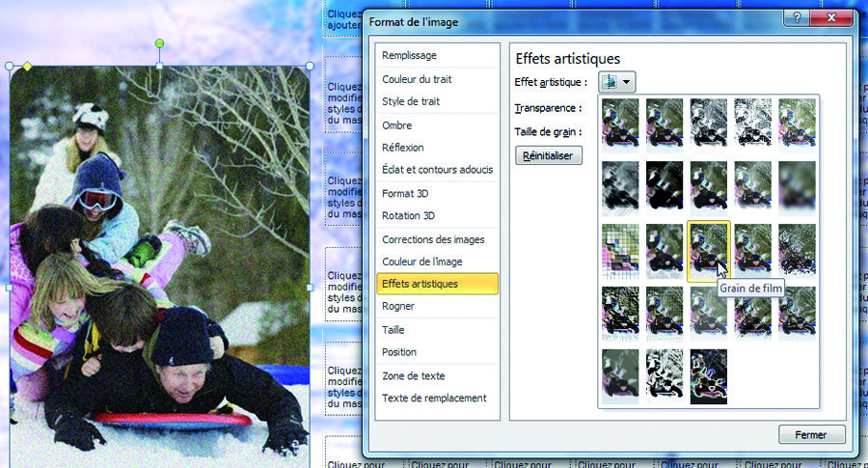Screen dimensions: 868x468
Task: Click the yellow diamond adjustment handle
Action: (x=27, y=67)
